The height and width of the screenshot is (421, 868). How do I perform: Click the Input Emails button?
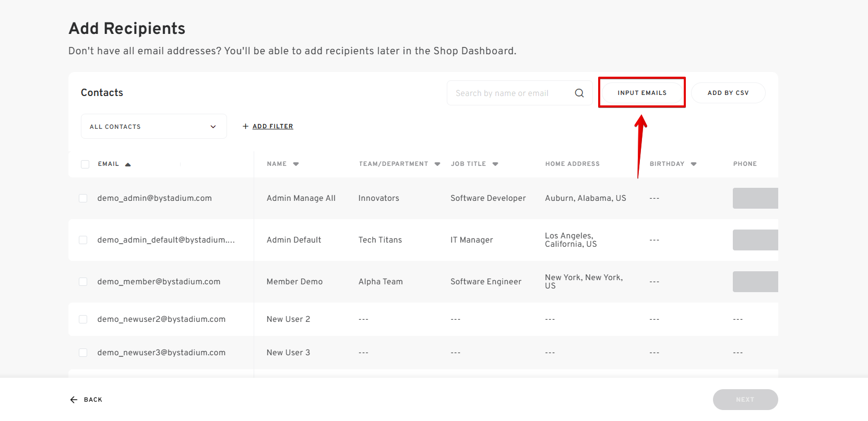(x=642, y=93)
